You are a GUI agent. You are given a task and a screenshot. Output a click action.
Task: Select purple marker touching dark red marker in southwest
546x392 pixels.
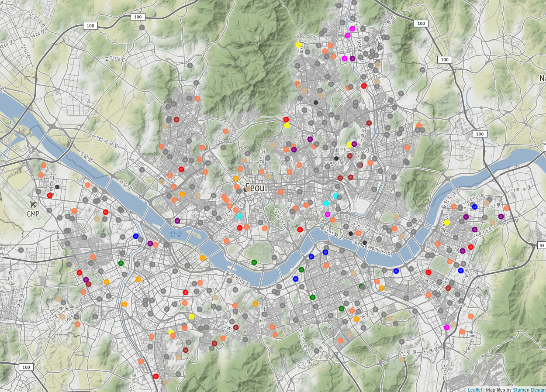[86, 280]
